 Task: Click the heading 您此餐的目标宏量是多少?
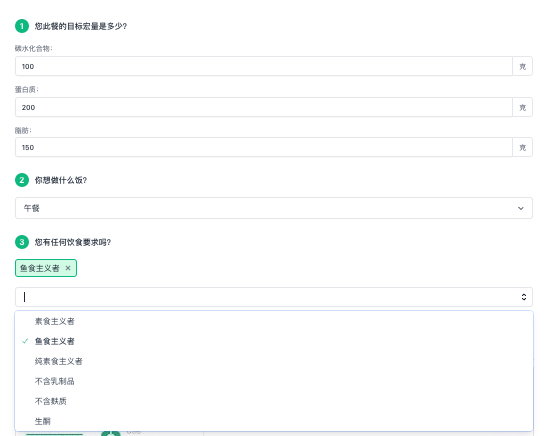click(81, 26)
